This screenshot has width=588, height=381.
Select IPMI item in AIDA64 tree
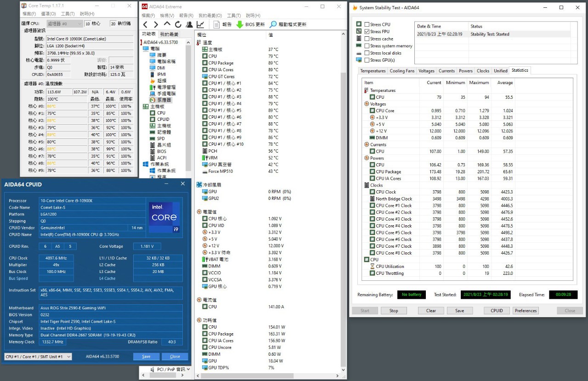pos(158,74)
